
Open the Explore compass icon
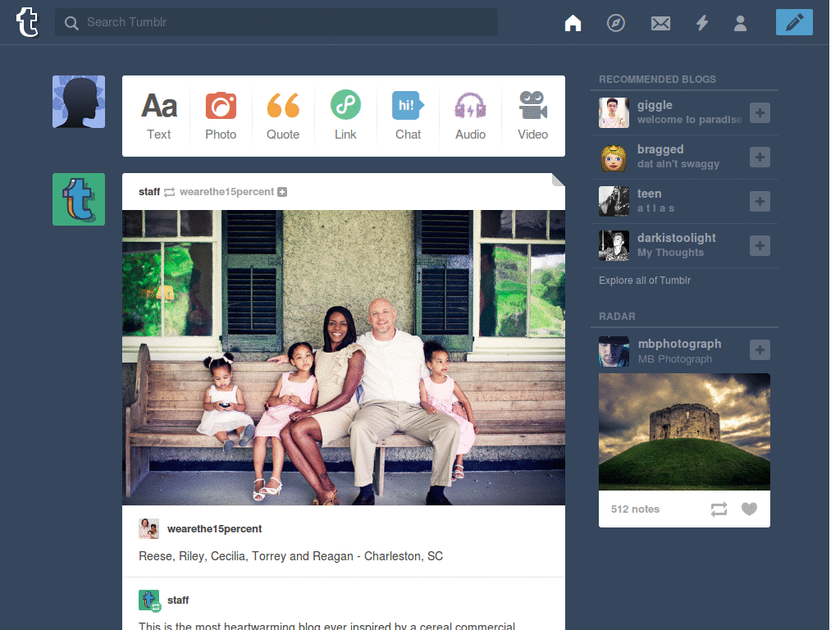(615, 23)
